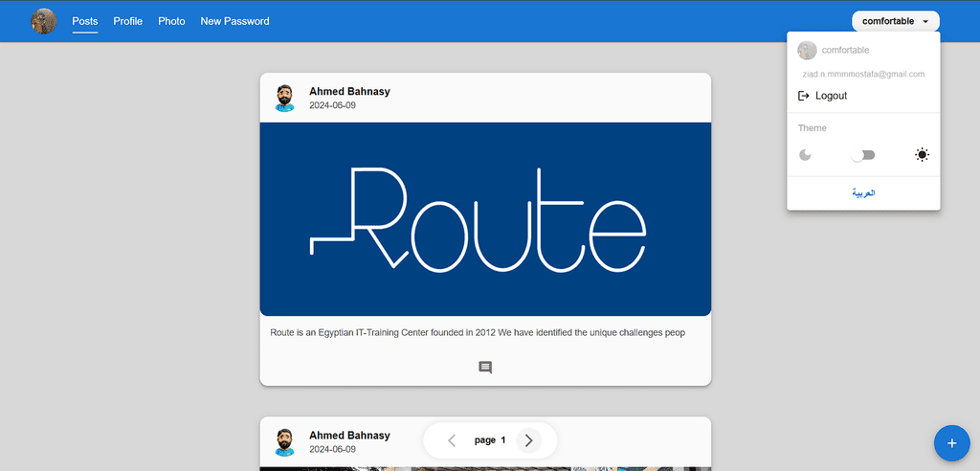Open the New Password tab
This screenshot has width=980, height=471.
(235, 21)
